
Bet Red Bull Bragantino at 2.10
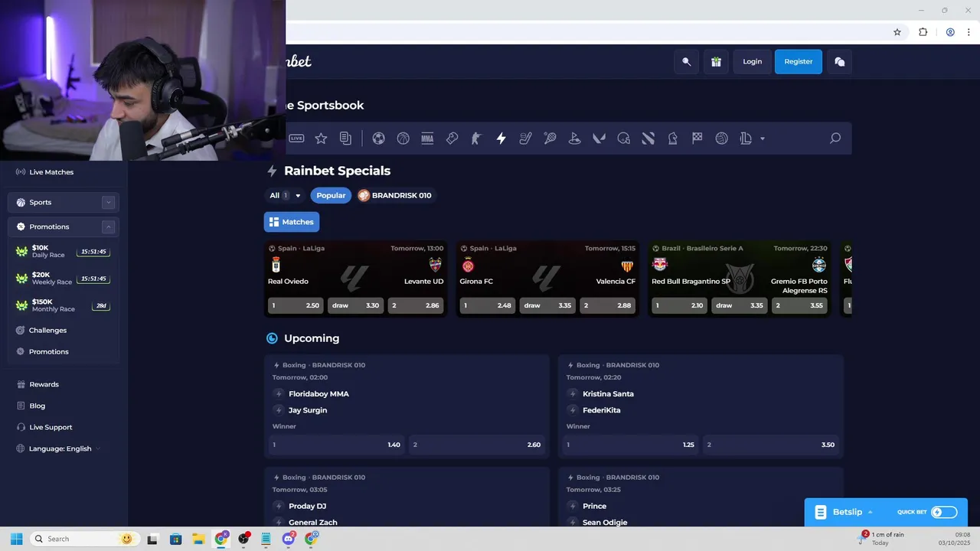coord(680,305)
